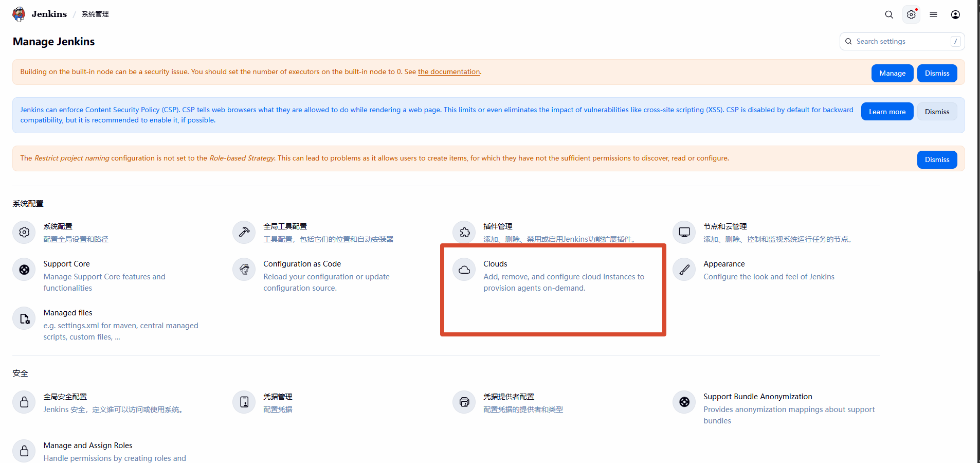The width and height of the screenshot is (980, 463).
Task: Click the 凭据管理 credentials icon
Action: pos(244,402)
